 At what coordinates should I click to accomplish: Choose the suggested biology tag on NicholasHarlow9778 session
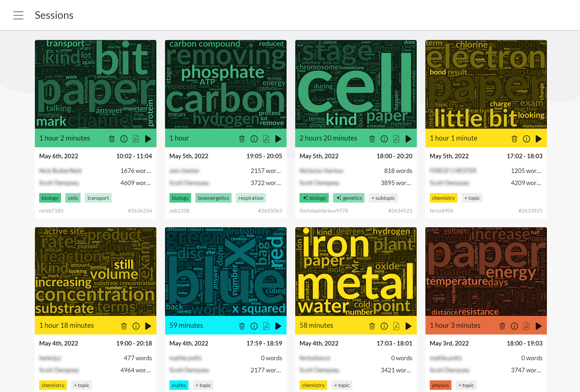pyautogui.click(x=314, y=198)
